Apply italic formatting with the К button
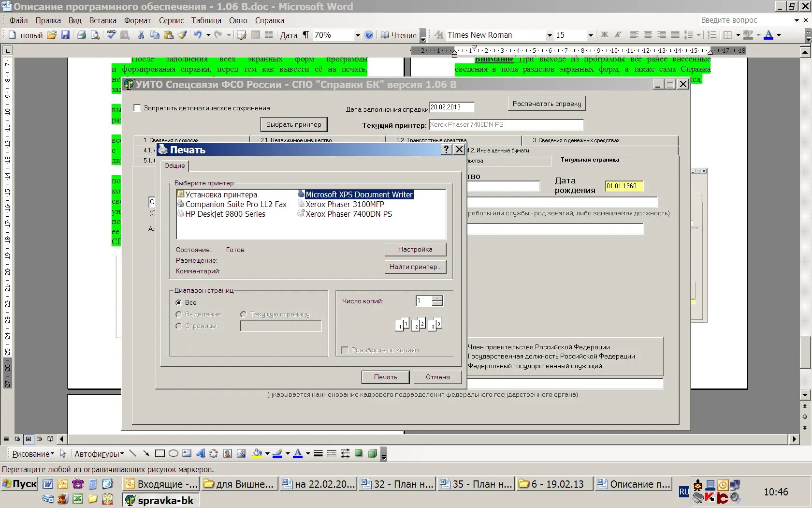Image resolution: width=812 pixels, height=508 pixels. [618, 35]
